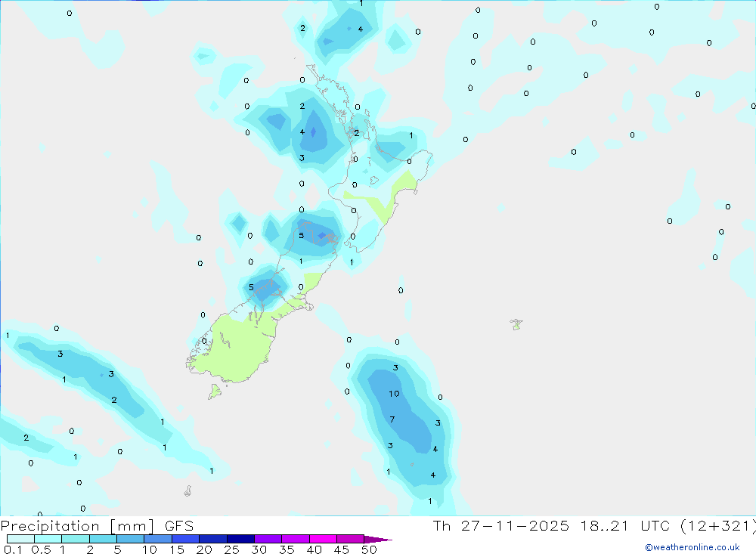Image resolution: width=756 pixels, height=554 pixels.
Task: Click the 7 mm value on the map
Action: 392,419
